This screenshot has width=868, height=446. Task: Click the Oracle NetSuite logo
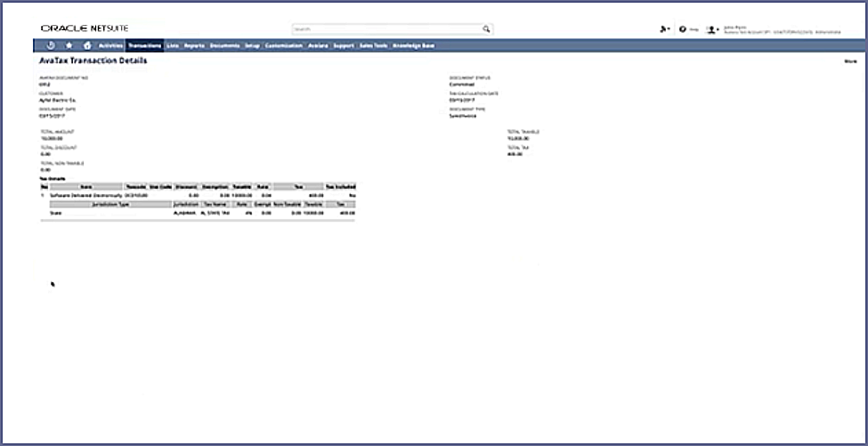85,28
